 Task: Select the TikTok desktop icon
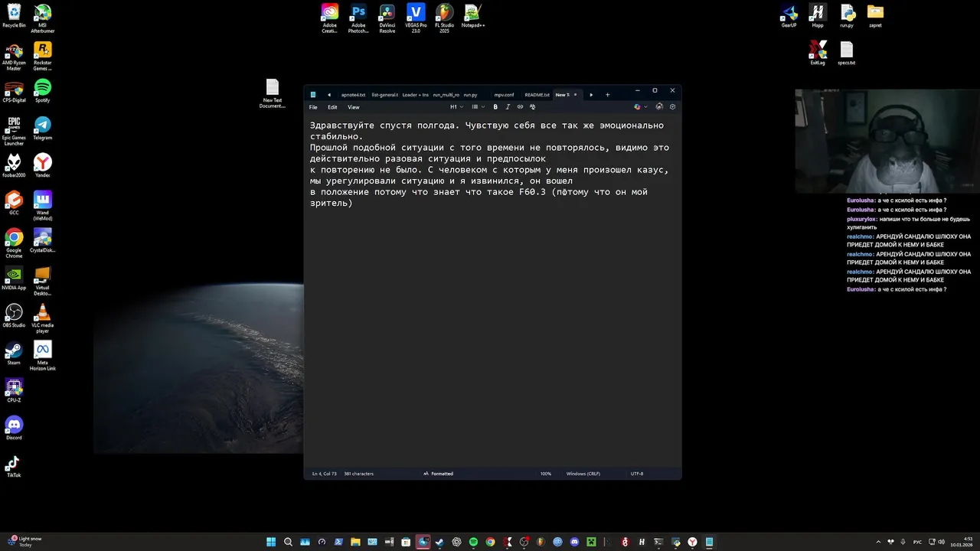point(14,466)
